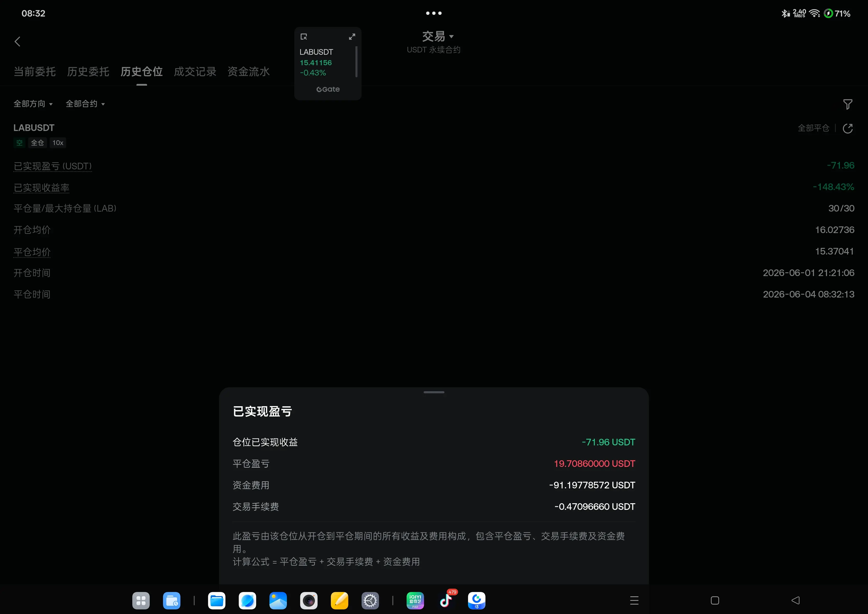
Task: Tap the system recents menu button
Action: point(634,600)
